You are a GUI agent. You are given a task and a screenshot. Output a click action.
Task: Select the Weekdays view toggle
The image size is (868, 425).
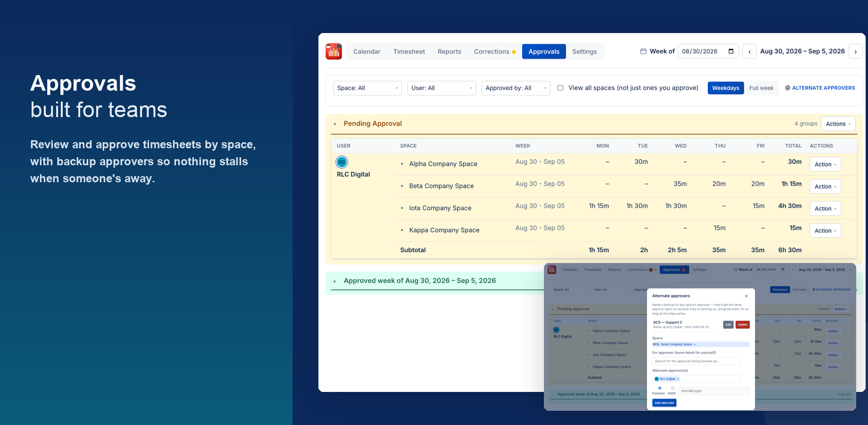(726, 88)
